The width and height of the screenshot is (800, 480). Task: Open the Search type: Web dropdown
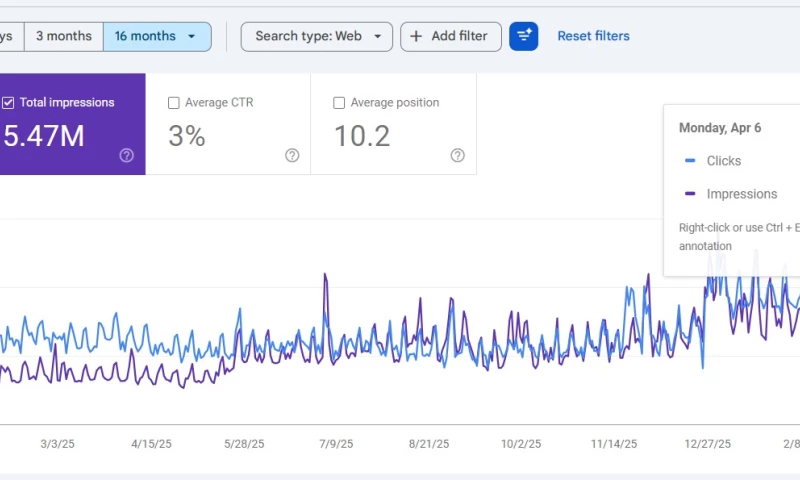[x=317, y=36]
